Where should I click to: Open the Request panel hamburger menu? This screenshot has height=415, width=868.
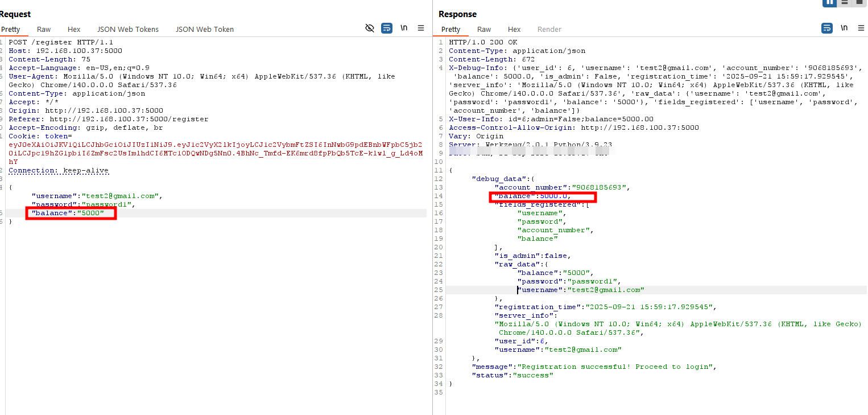[421, 28]
